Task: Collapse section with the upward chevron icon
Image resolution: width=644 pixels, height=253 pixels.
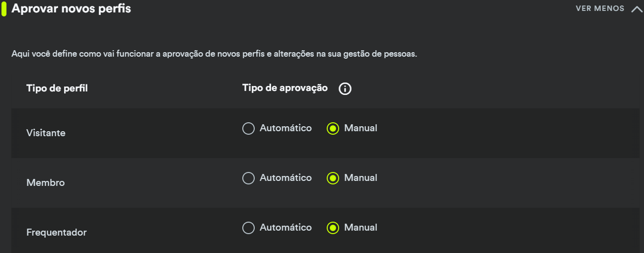Action: (637, 9)
